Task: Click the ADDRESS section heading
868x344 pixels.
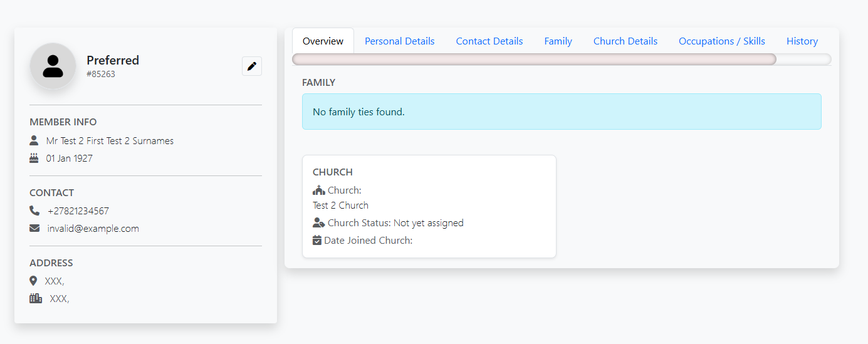Action: [x=51, y=263]
